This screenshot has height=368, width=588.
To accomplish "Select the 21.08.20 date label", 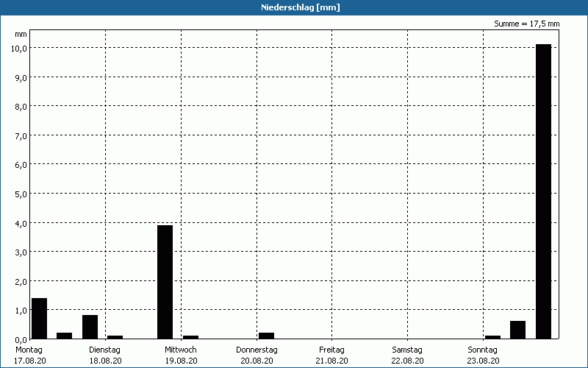I will 332,361.
